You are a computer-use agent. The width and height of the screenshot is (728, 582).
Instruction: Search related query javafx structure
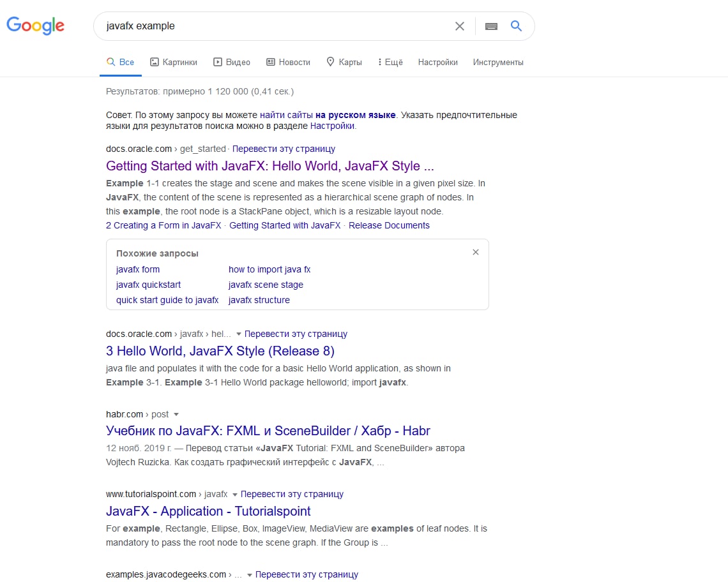coord(259,300)
